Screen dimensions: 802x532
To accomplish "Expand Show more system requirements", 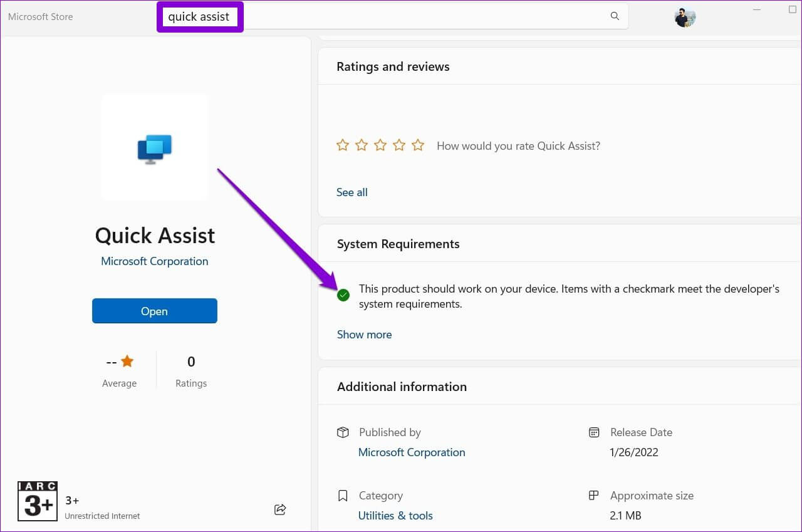I will click(365, 335).
